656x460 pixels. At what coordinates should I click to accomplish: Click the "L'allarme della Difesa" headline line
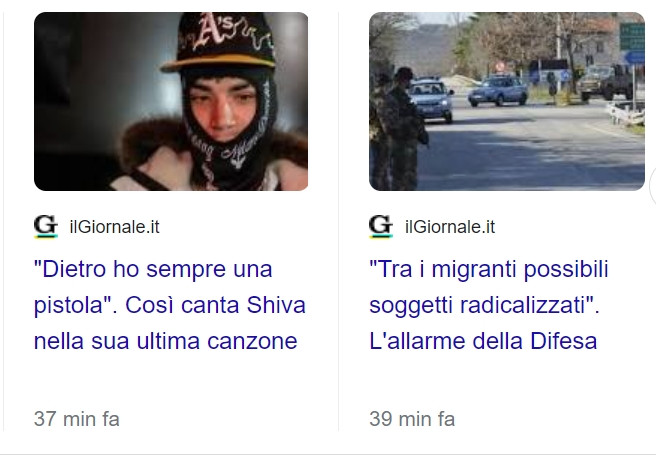(x=483, y=341)
